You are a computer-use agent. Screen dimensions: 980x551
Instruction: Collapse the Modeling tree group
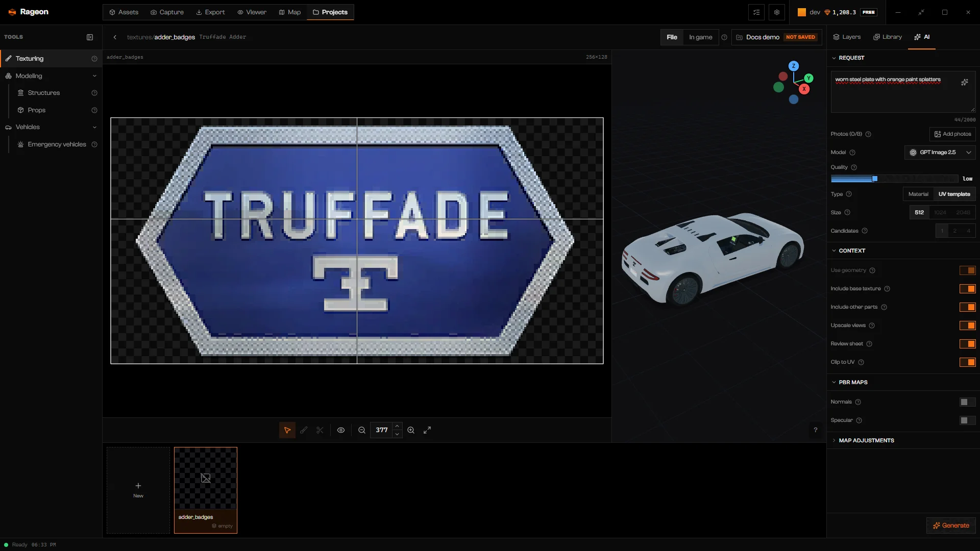click(94, 76)
